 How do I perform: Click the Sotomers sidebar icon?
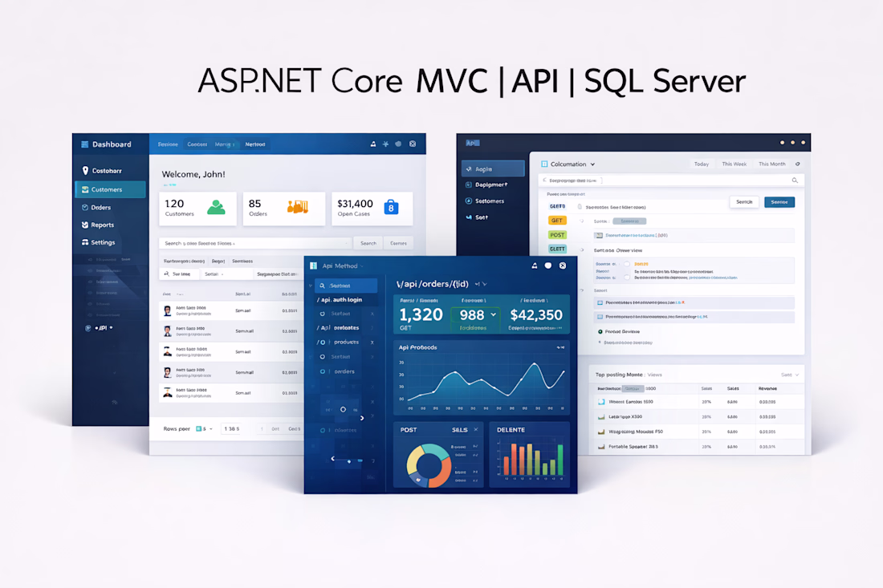(469, 201)
